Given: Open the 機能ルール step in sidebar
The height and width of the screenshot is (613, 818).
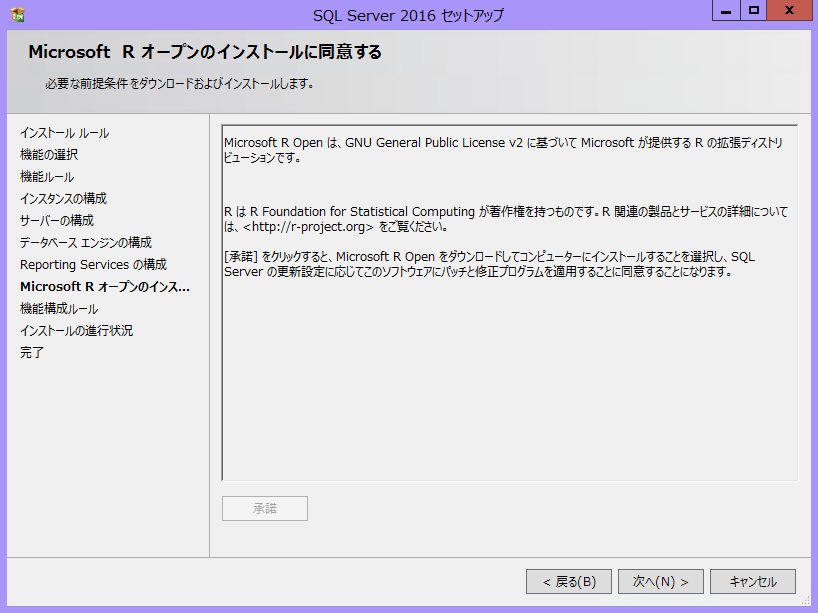Looking at the screenshot, I should (47, 177).
